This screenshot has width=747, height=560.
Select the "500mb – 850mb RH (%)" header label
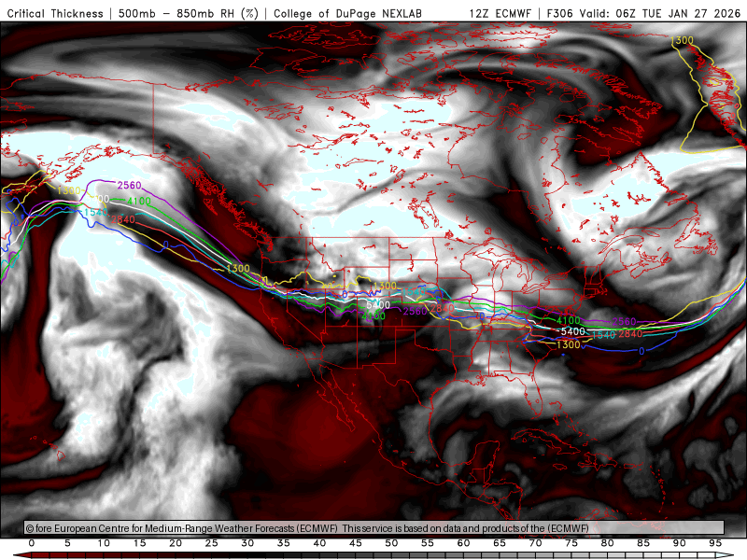click(x=189, y=13)
